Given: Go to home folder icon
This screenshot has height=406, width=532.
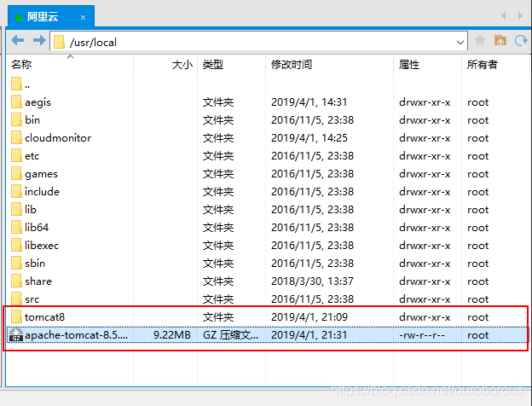Looking at the screenshot, I should [500, 40].
